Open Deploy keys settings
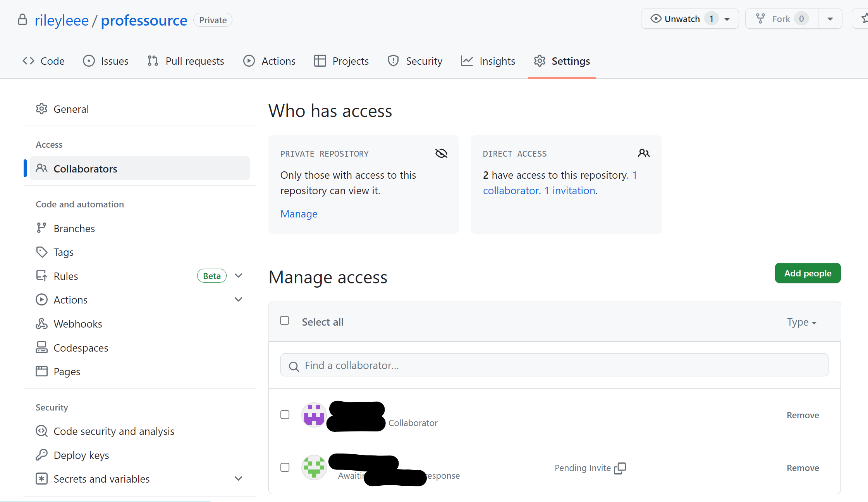Image resolution: width=868 pixels, height=502 pixels. pyautogui.click(x=140, y=455)
